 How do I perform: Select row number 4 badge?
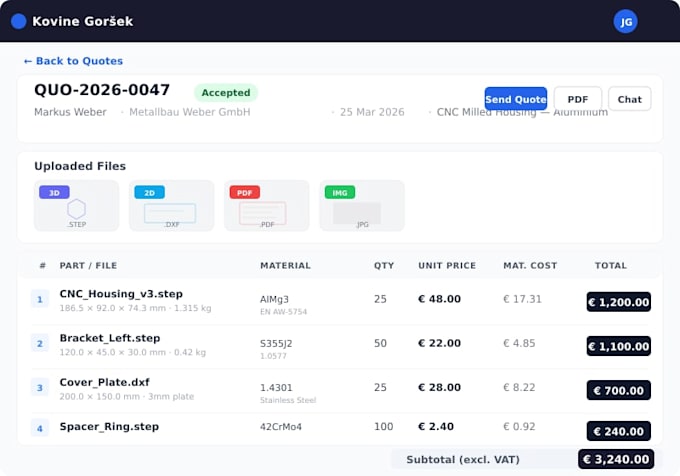[40, 428]
